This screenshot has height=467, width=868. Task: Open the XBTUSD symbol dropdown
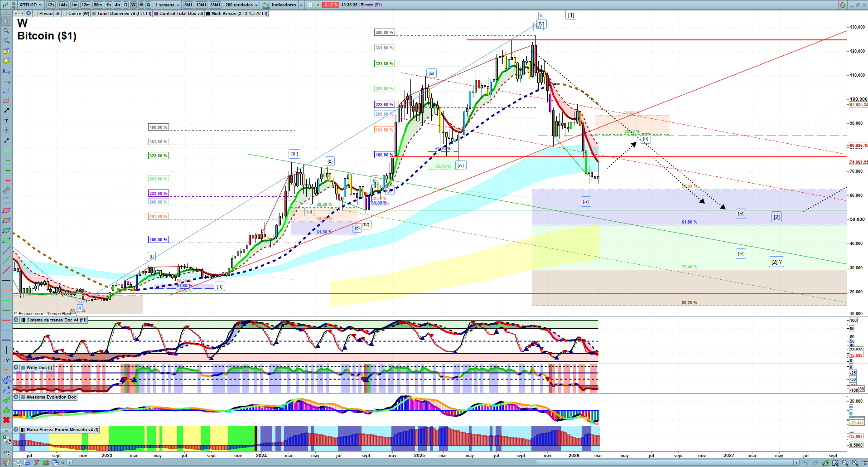pyautogui.click(x=30, y=5)
